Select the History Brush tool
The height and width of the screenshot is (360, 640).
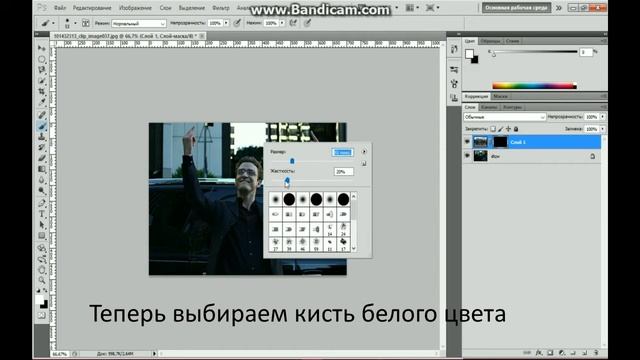tap(42, 148)
